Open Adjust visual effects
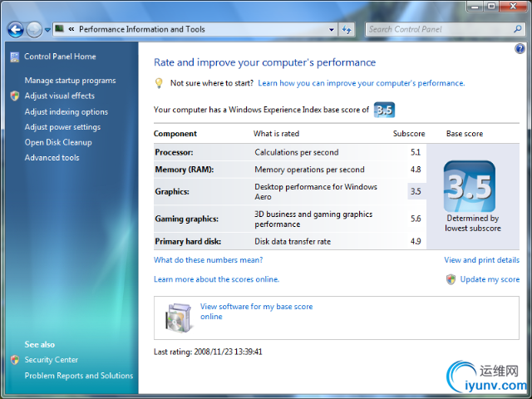The image size is (532, 399). coord(60,96)
